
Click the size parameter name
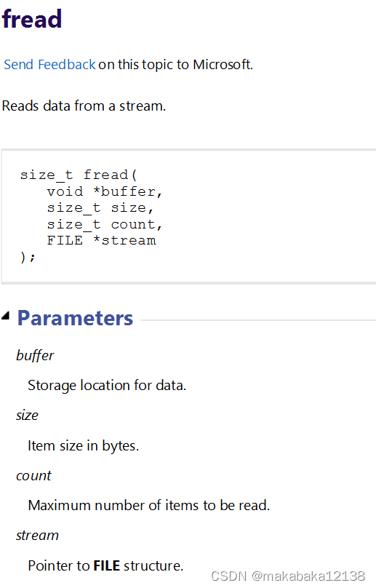[x=27, y=416]
